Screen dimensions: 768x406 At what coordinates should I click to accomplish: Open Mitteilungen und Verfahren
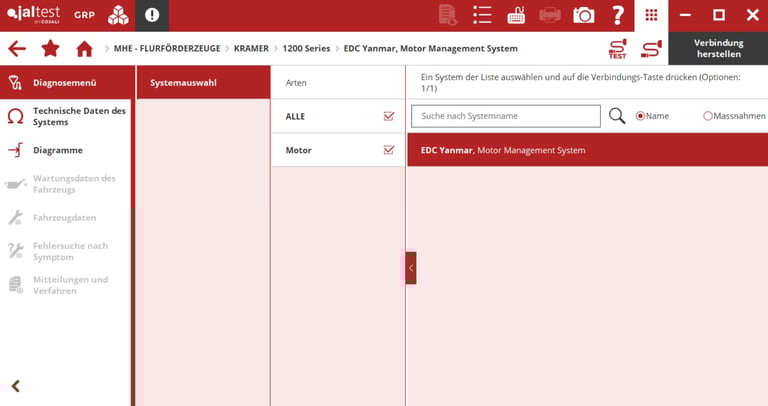point(66,285)
